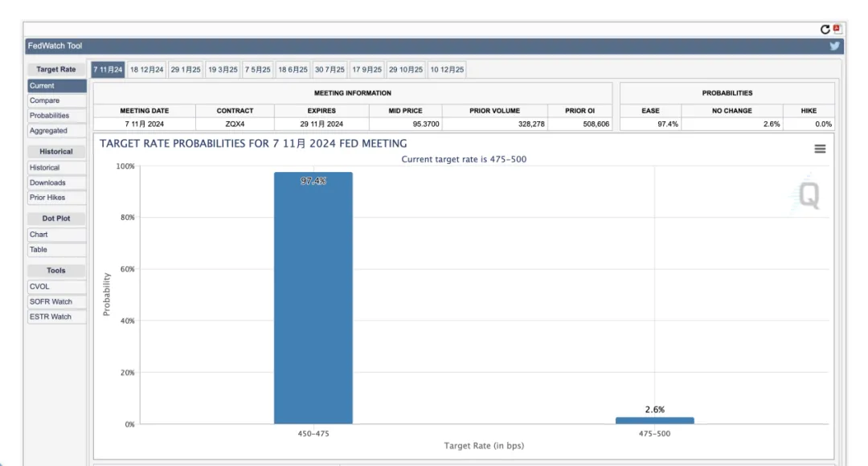Click the mid price value 95.3700
The height and width of the screenshot is (466, 868).
coord(426,124)
